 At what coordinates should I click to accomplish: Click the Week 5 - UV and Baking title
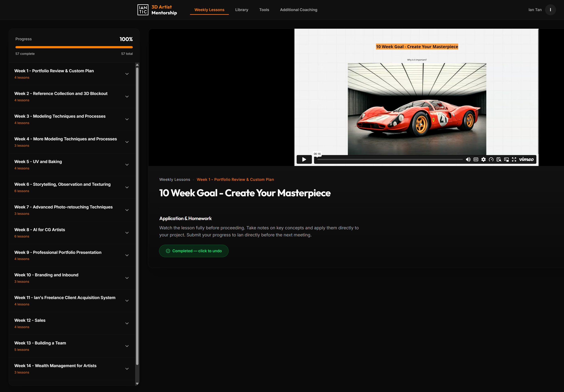[x=38, y=162]
